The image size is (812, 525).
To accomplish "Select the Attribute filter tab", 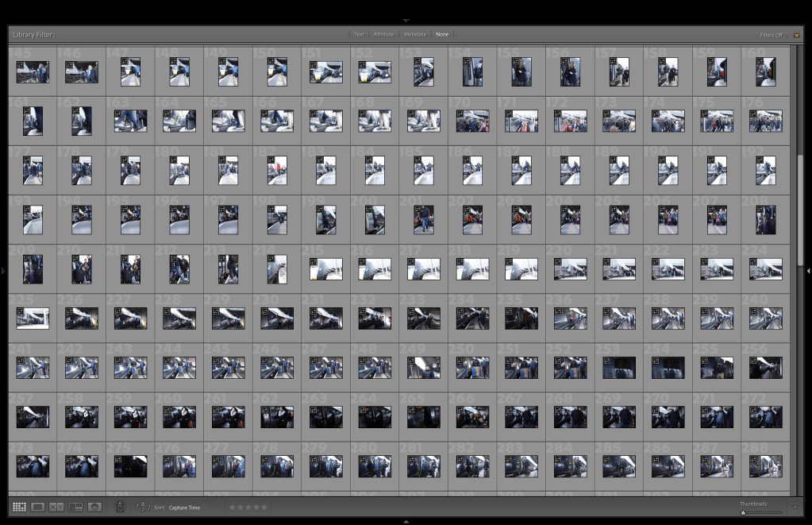I will click(384, 35).
